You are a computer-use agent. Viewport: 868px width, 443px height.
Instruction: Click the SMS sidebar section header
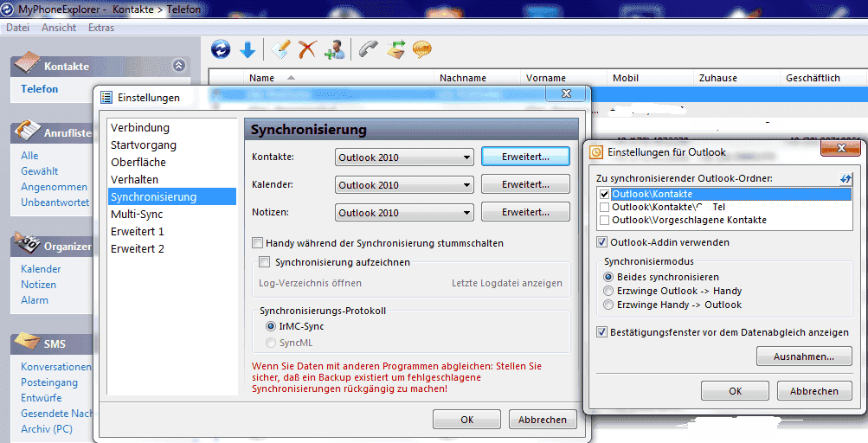click(51, 343)
